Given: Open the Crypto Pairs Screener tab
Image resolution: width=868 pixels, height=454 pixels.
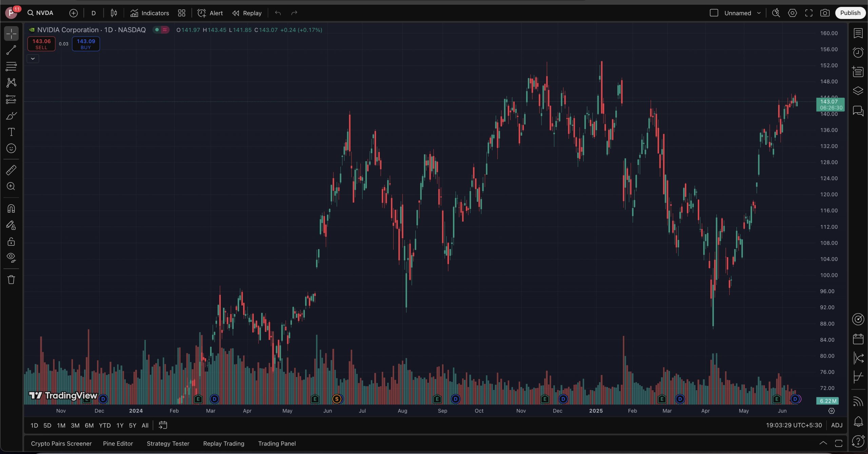Looking at the screenshot, I should (61, 443).
